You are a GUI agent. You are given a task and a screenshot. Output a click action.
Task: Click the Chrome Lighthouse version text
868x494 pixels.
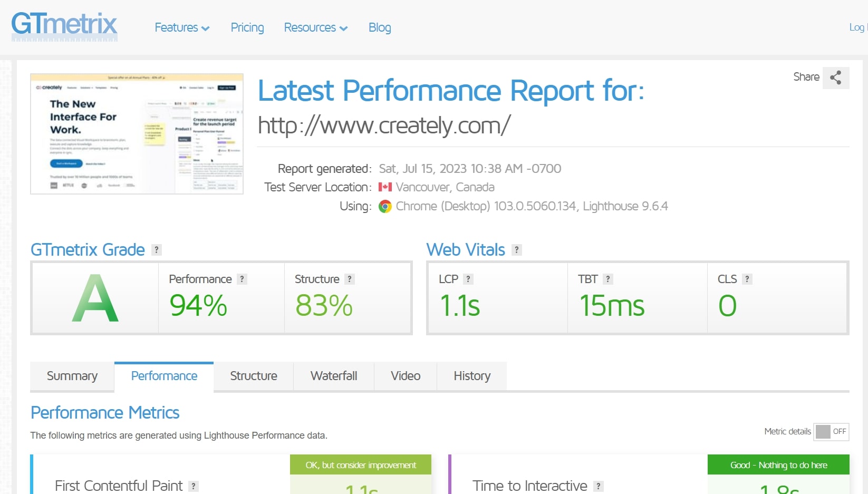point(532,206)
